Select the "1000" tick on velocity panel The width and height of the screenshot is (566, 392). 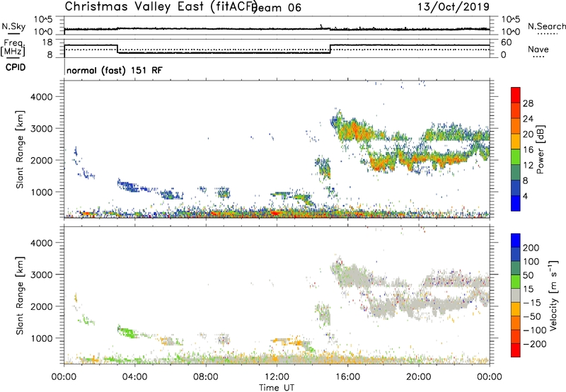click(x=42, y=338)
